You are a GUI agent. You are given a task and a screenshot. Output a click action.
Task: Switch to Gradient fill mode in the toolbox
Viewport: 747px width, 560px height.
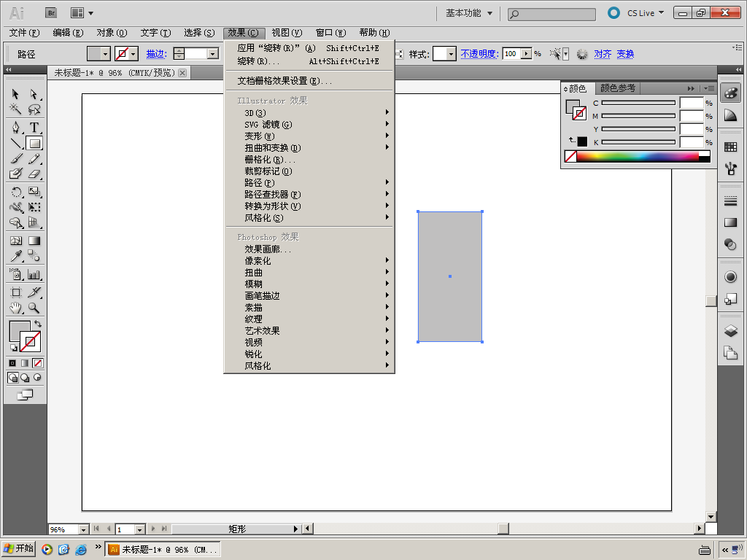(x=26, y=363)
